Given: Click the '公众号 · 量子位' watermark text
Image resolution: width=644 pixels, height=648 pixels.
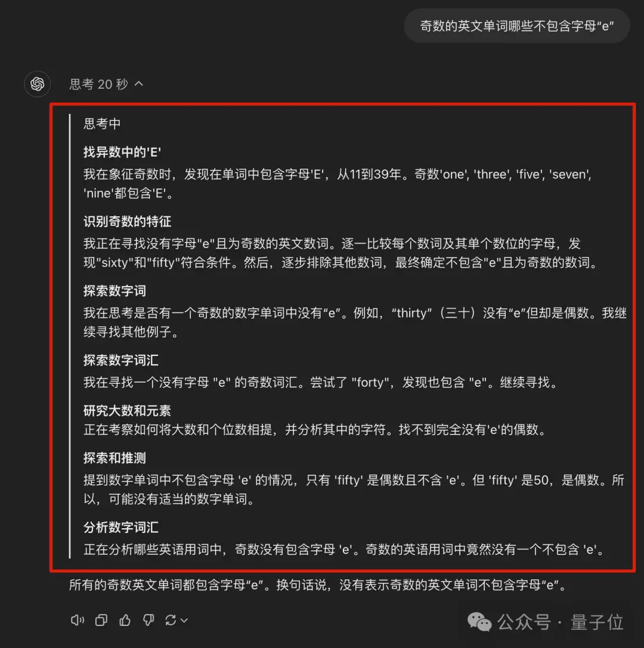Looking at the screenshot, I should click(561, 622).
